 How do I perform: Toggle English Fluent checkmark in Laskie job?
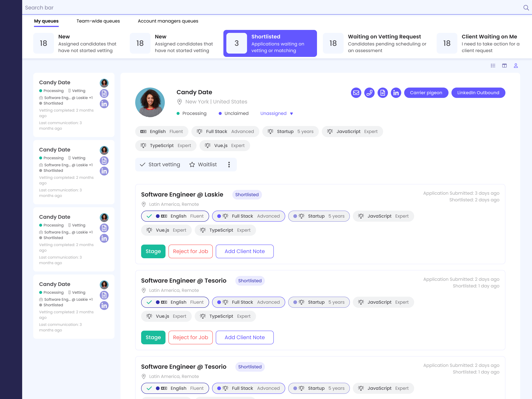click(149, 216)
